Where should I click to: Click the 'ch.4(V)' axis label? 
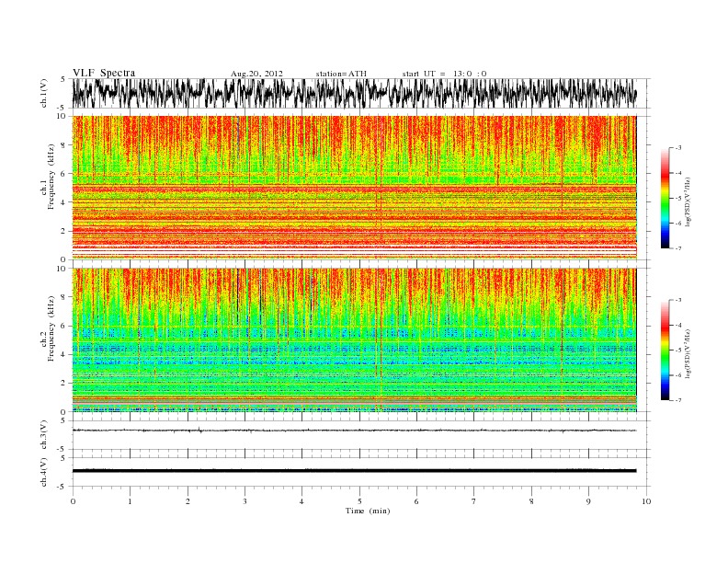click(44, 472)
